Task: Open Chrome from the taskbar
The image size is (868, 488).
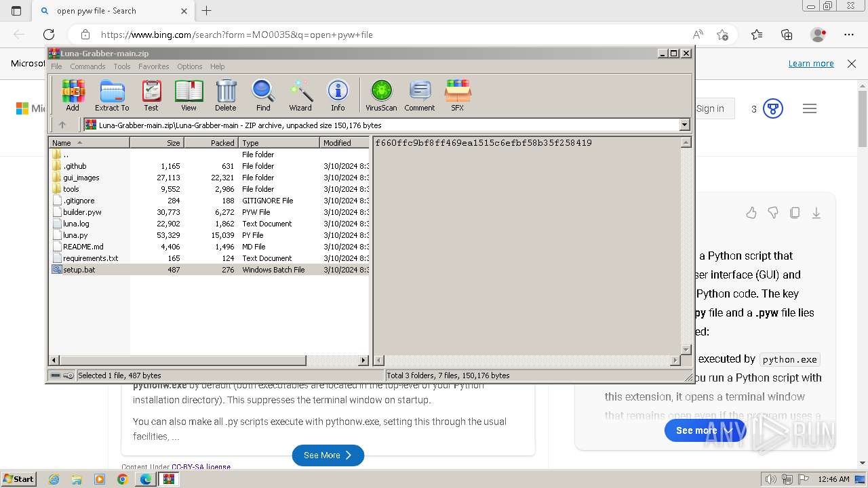Action: [x=122, y=479]
